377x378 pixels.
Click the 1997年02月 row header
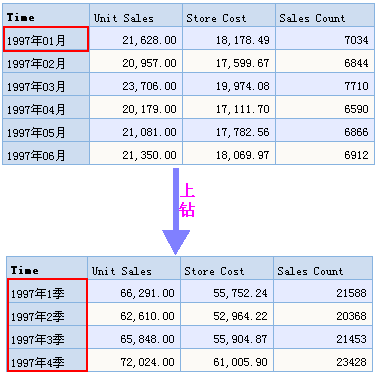(x=46, y=62)
